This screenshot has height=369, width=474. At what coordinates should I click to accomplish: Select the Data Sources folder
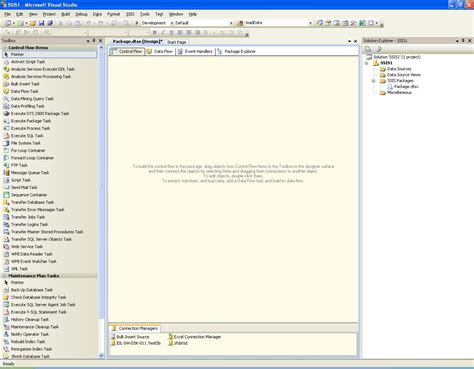tap(396, 69)
